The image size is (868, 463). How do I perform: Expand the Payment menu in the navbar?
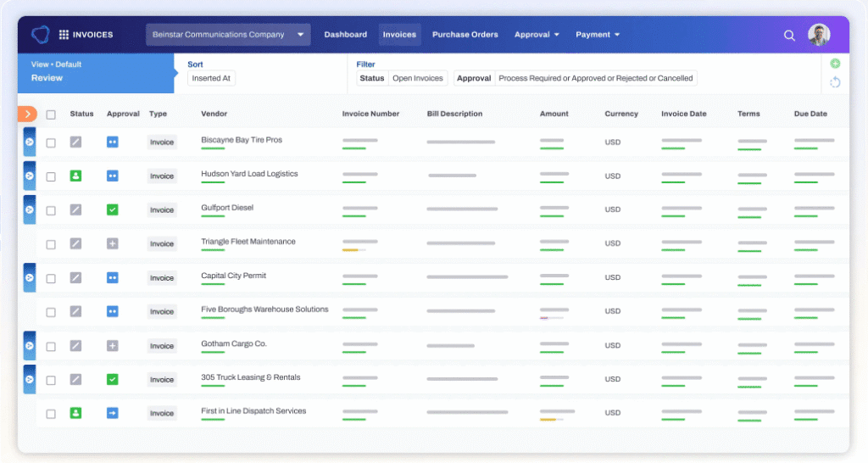pyautogui.click(x=598, y=34)
